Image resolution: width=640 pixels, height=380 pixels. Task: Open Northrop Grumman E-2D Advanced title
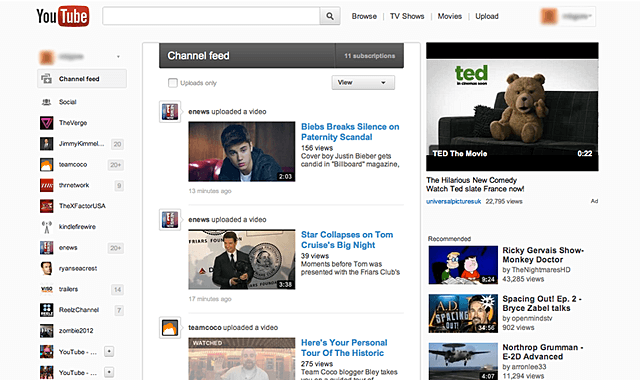click(542, 352)
